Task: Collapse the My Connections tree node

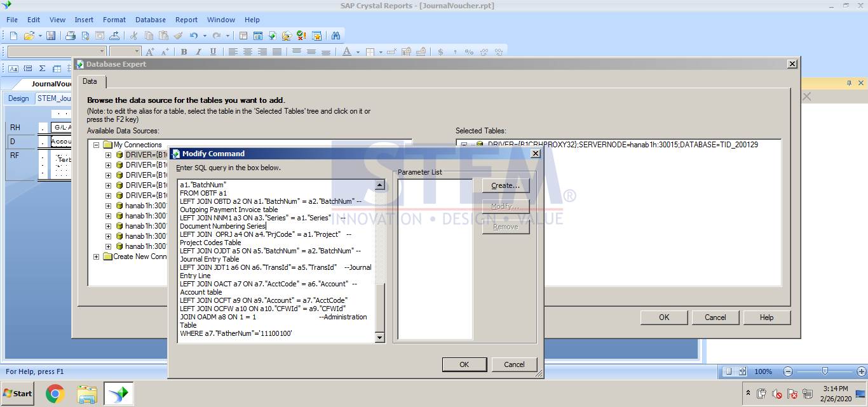Action: pos(97,145)
